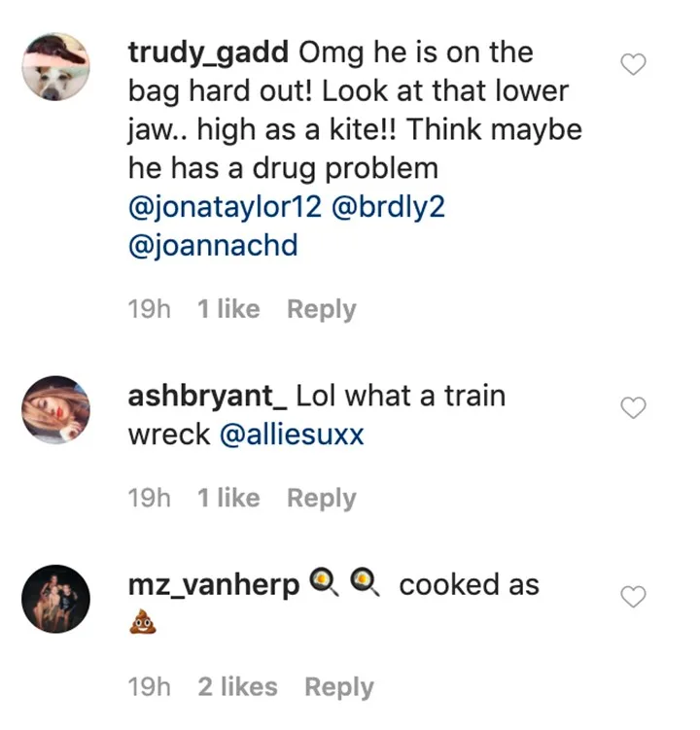
Task: Click the ashbryant_ username
Action: [207, 397]
